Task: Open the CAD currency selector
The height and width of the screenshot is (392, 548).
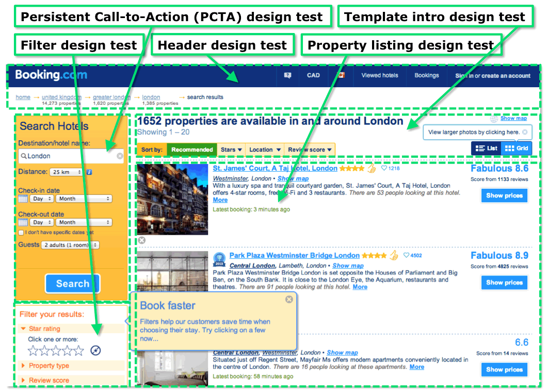Action: click(313, 75)
